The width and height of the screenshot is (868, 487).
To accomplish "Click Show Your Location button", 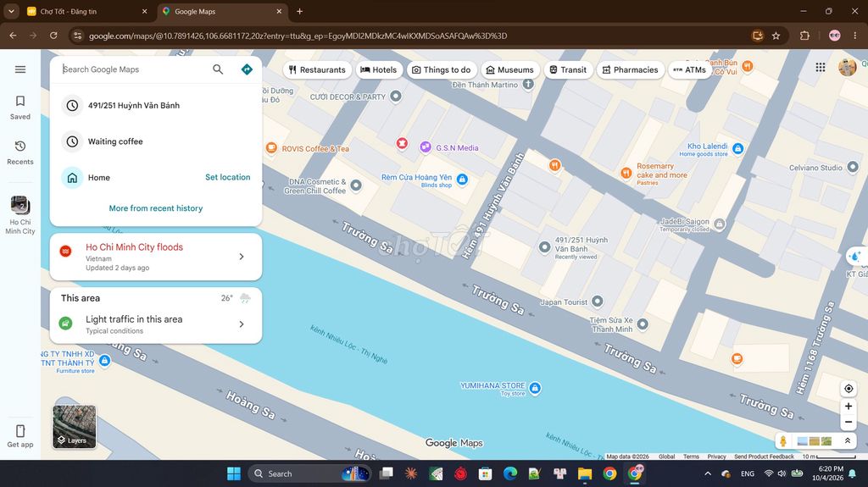I will pyautogui.click(x=848, y=389).
